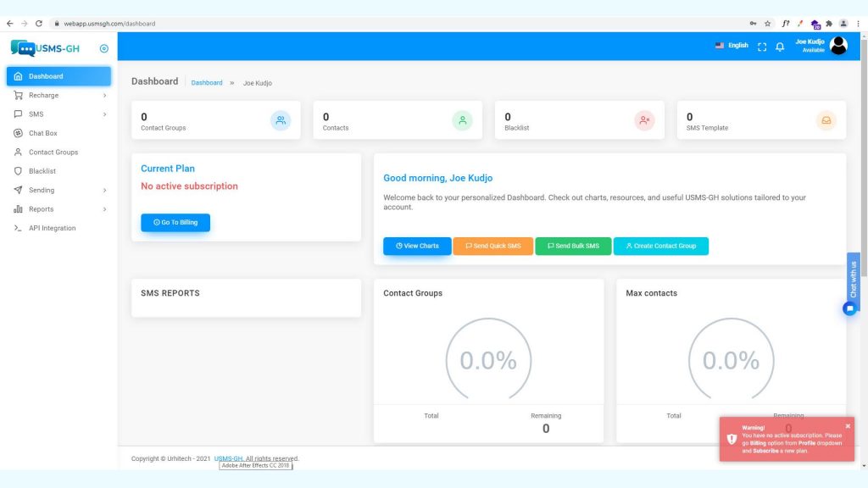868x488 pixels.
Task: Click the Max contacts 0.0% gauge
Action: [x=732, y=359]
